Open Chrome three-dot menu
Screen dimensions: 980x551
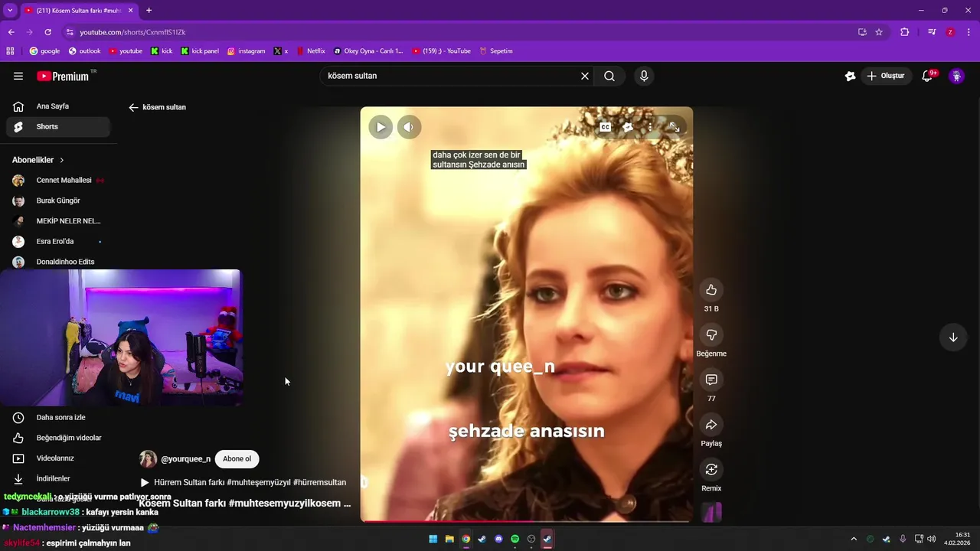tap(969, 32)
